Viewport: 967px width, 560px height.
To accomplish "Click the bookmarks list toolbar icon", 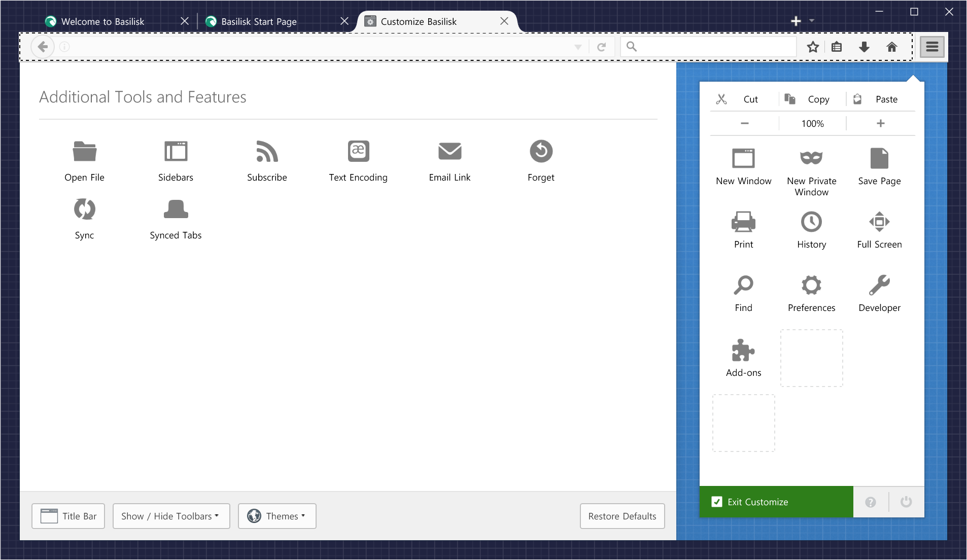I will pos(837,47).
